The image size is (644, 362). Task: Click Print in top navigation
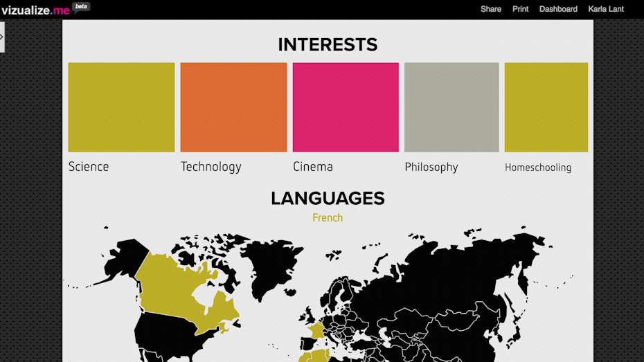(520, 9)
